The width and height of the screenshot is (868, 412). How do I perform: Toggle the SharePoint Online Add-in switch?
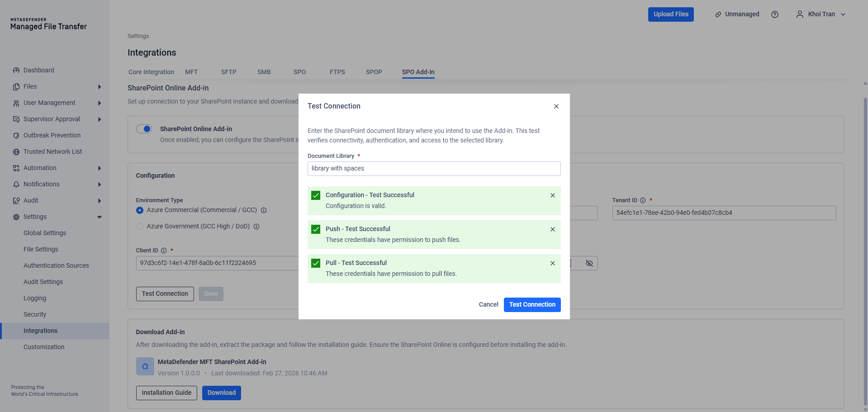[x=144, y=129]
